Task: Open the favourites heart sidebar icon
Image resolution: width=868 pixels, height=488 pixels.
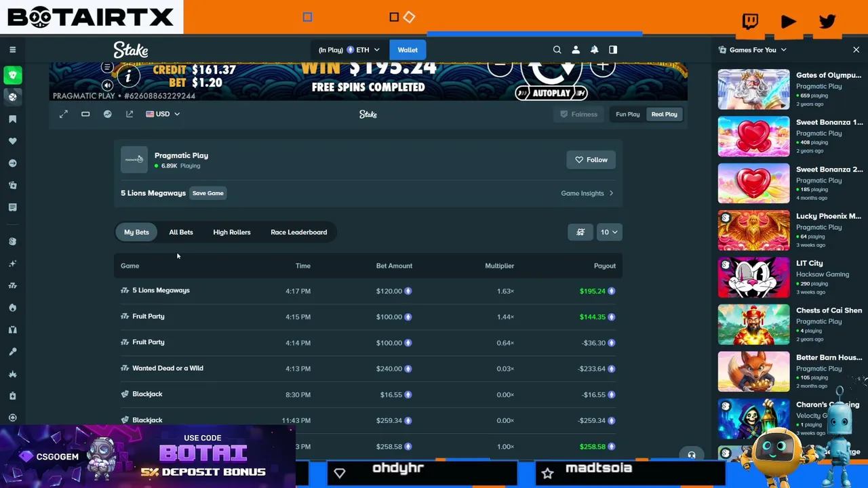Action: click(x=12, y=141)
